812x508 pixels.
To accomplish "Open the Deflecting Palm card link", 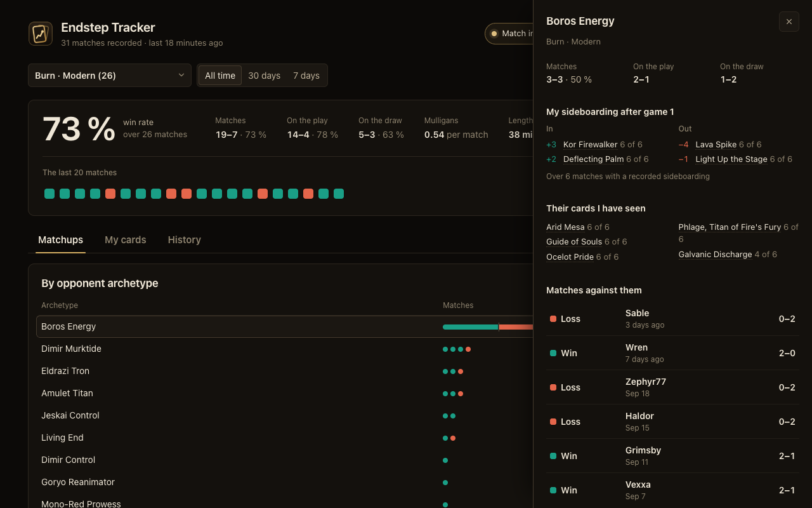I will [x=593, y=159].
